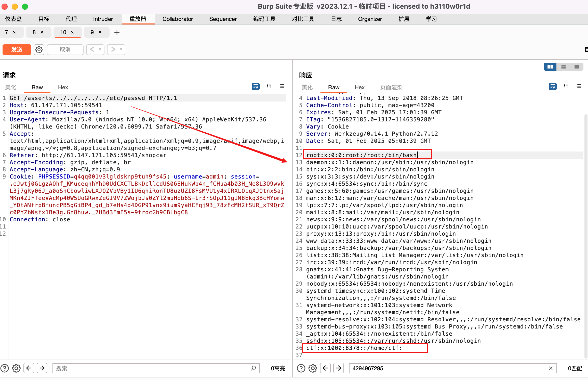Click the \n non-printable characters icon in the response panel
The height and width of the screenshot is (380, 588).
click(x=566, y=86)
